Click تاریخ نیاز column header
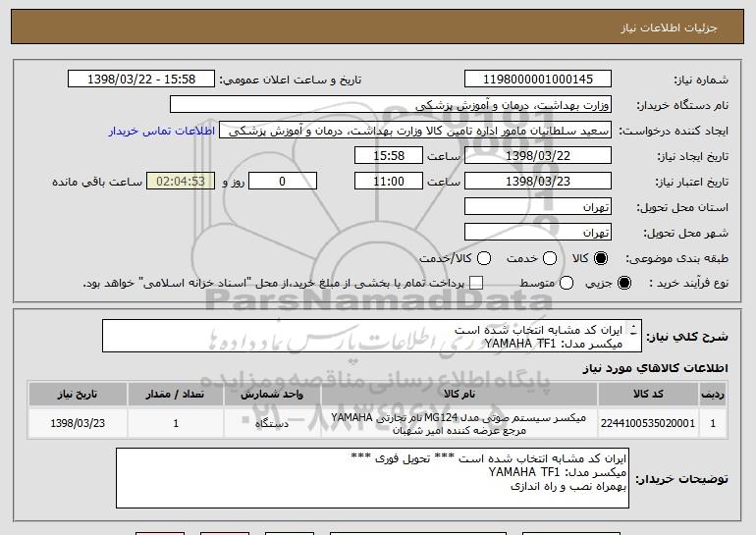756x535 pixels. 78,395
